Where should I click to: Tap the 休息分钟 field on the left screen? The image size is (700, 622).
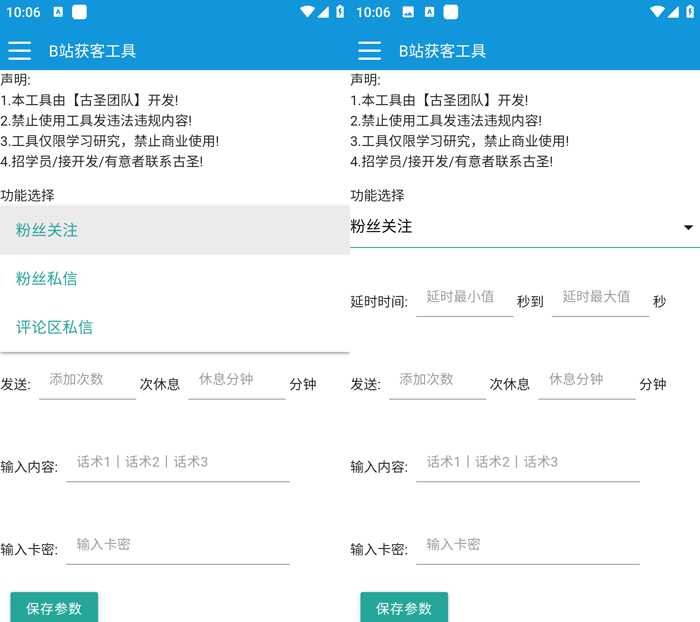[236, 381]
